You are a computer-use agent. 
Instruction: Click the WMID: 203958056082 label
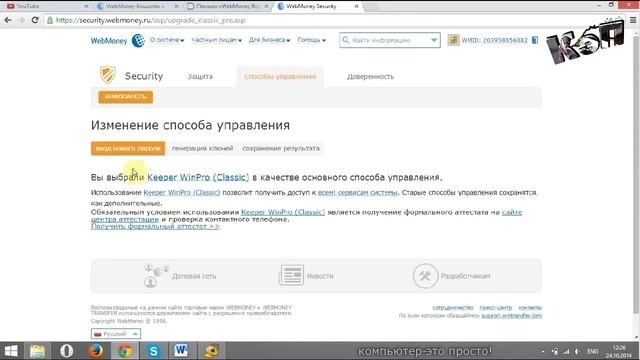point(495,40)
